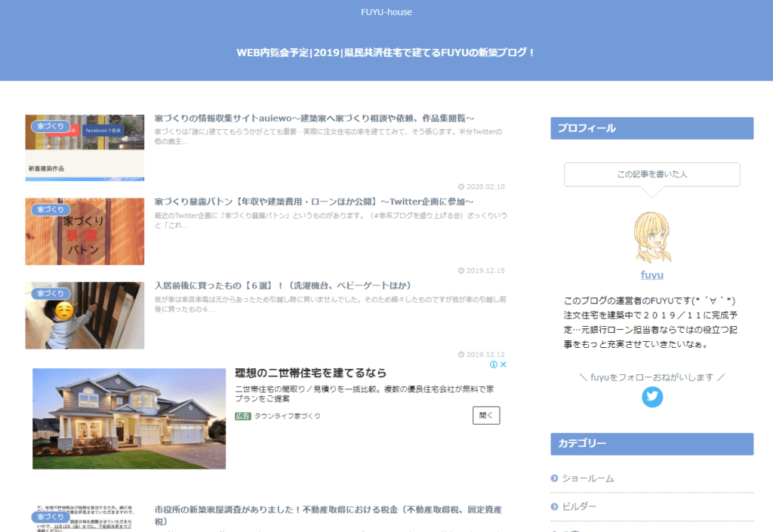Click the baby gate article thumbnail

click(85, 315)
